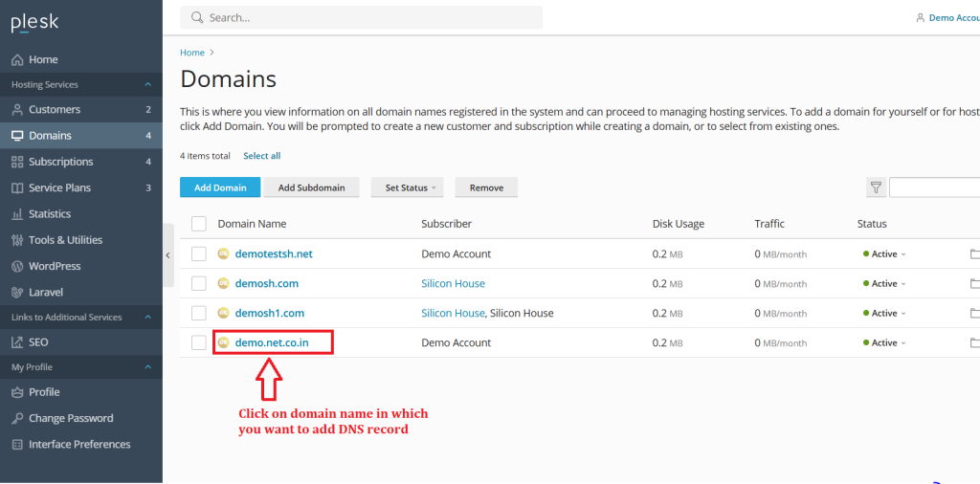
Task: Open Subscriptions in the sidebar
Action: click(81, 162)
